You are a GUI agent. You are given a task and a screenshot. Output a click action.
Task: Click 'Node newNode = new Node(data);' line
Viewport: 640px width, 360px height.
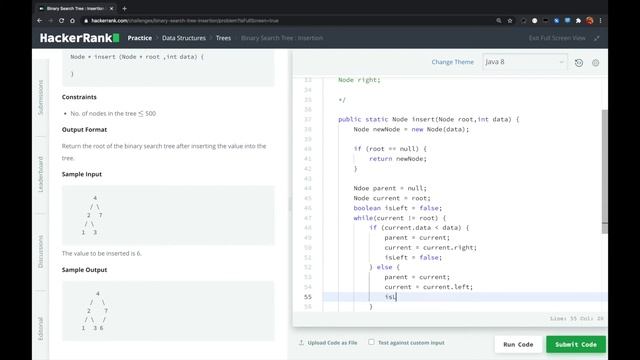[x=411, y=129]
